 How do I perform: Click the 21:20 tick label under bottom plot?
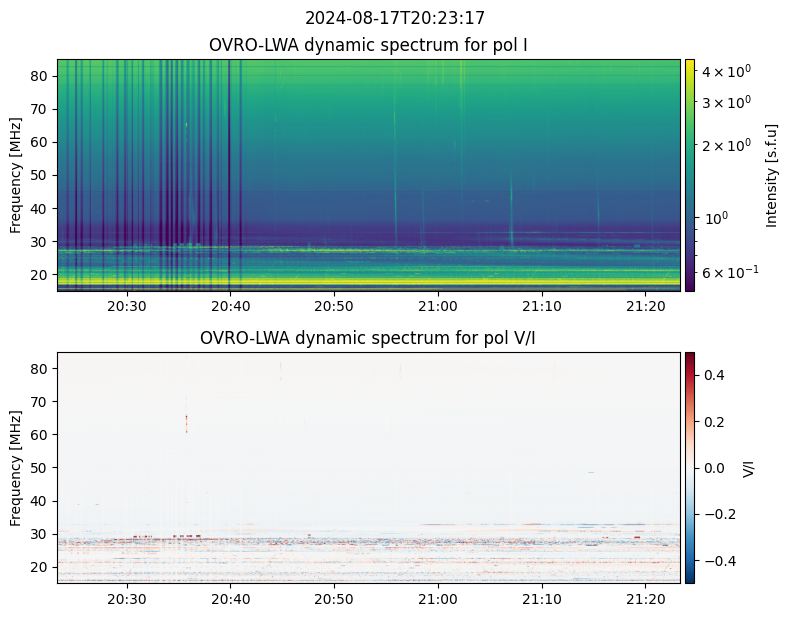[645, 599]
